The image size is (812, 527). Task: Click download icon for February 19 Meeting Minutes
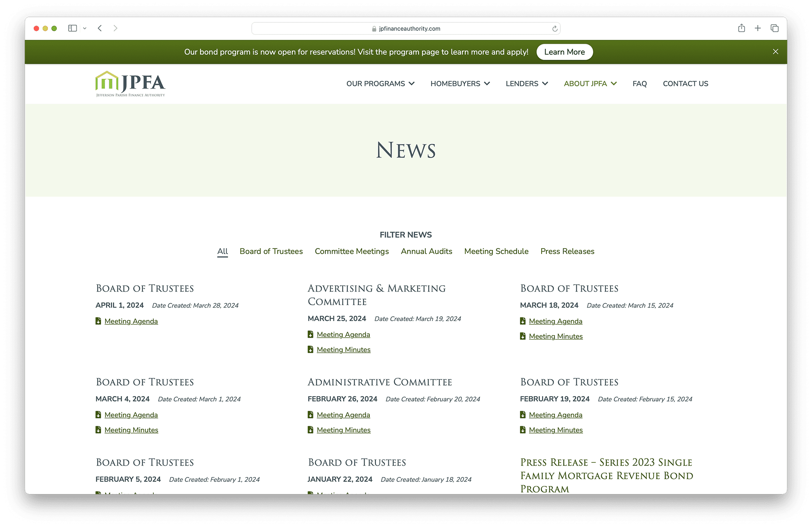click(523, 430)
